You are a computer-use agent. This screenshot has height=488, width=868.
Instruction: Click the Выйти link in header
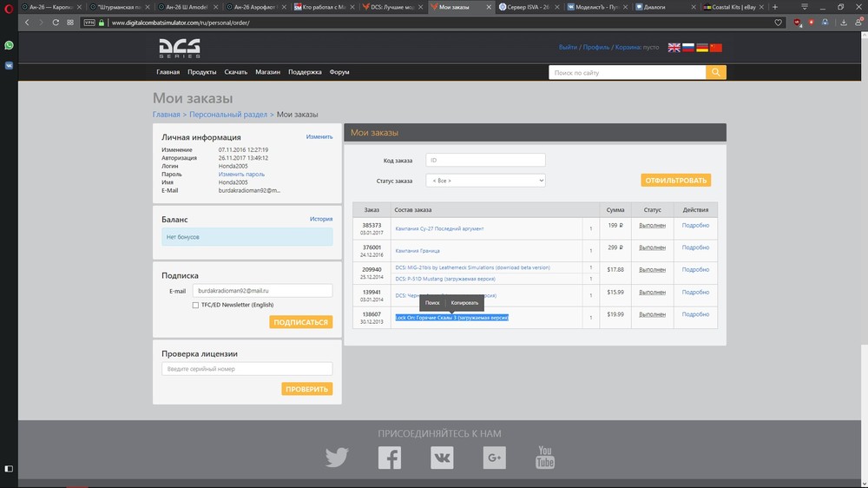[568, 48]
